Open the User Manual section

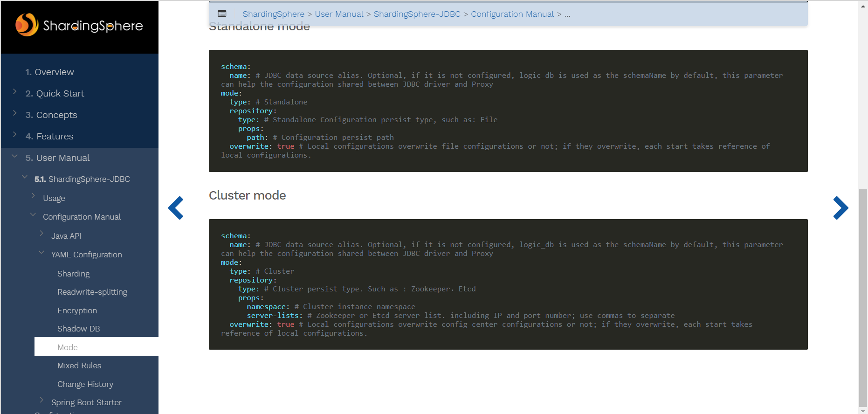[x=57, y=158]
